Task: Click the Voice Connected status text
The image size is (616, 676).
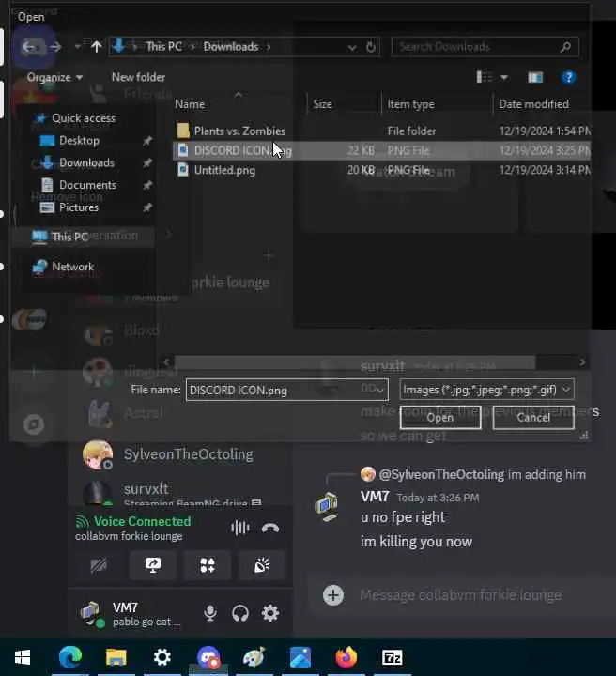Action: 142,521
